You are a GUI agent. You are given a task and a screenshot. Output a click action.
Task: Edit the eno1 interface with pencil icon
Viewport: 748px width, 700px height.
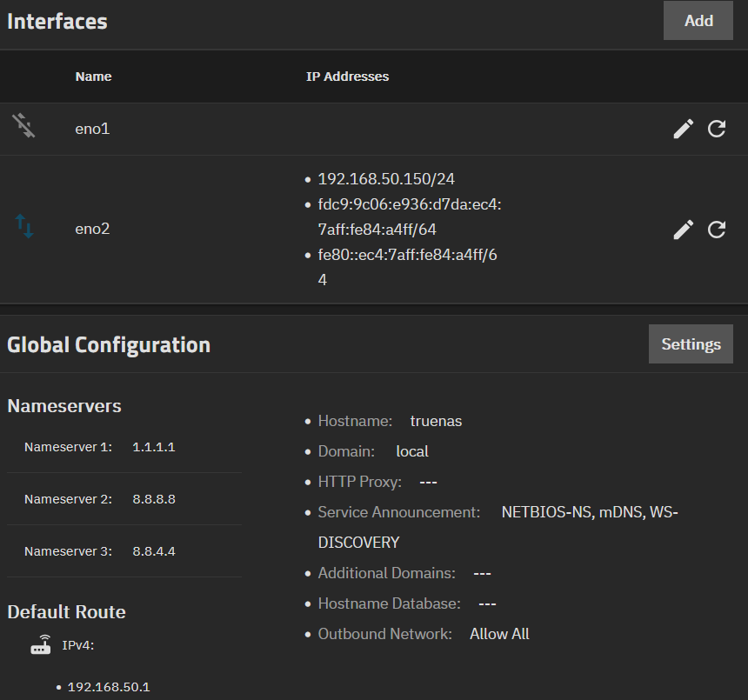[x=684, y=130]
